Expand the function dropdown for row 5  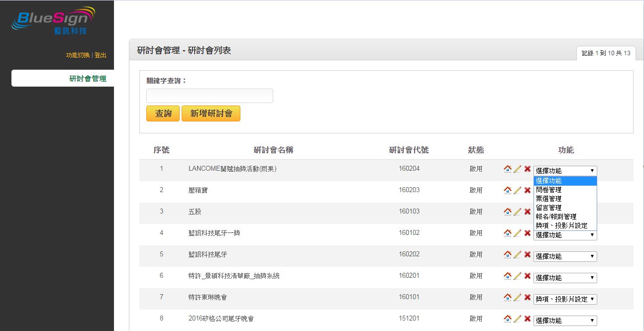565,256
